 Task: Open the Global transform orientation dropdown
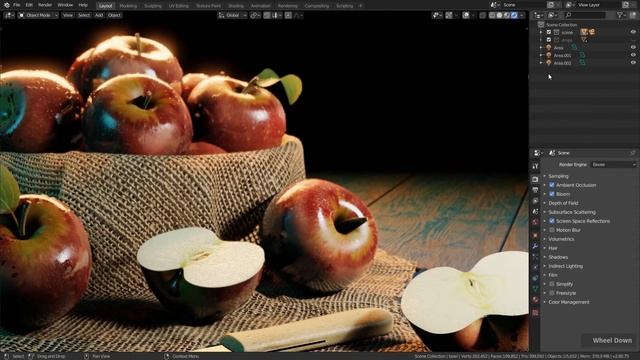[x=232, y=15]
